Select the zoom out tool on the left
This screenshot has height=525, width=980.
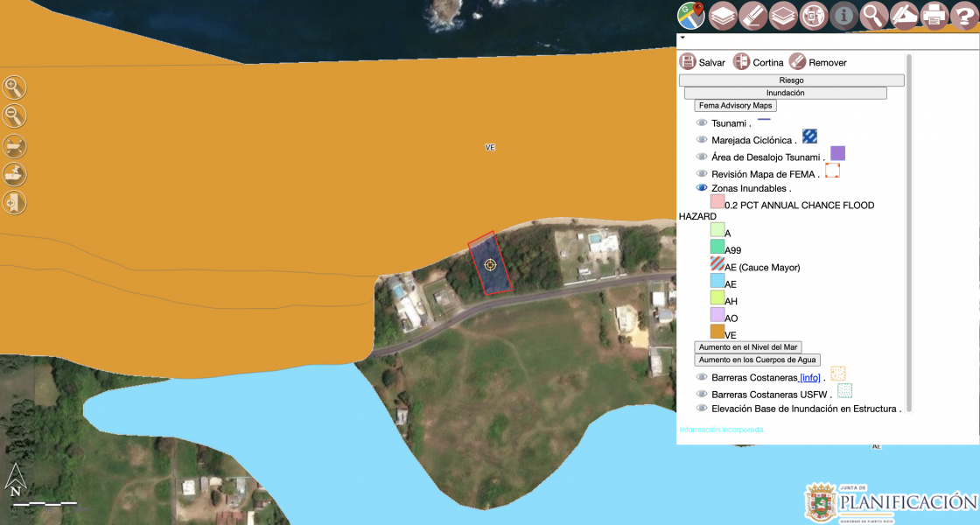[14, 115]
